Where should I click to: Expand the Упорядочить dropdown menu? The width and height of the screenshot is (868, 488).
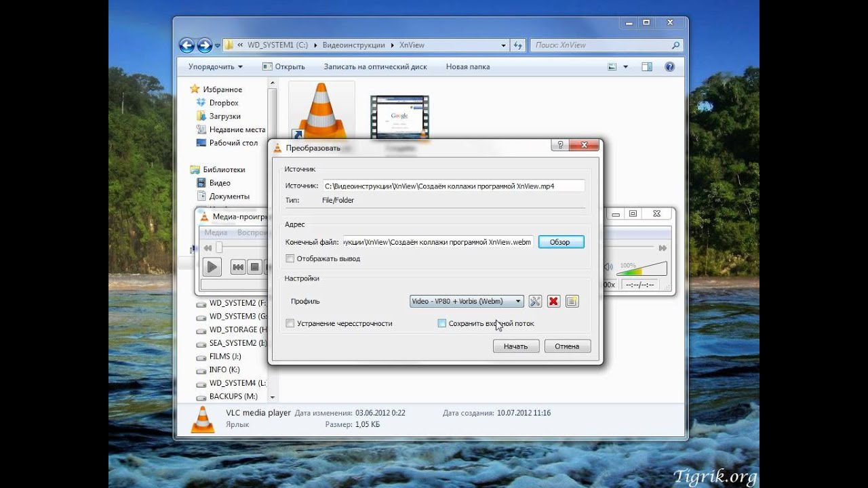click(216, 67)
